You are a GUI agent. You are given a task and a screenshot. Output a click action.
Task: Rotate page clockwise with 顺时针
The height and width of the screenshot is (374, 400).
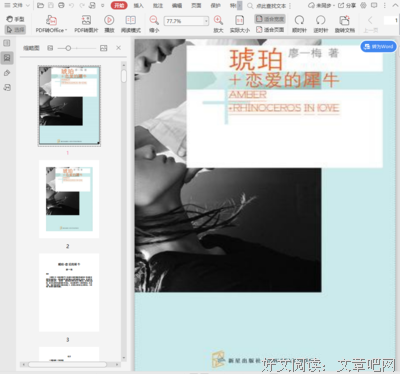(299, 24)
